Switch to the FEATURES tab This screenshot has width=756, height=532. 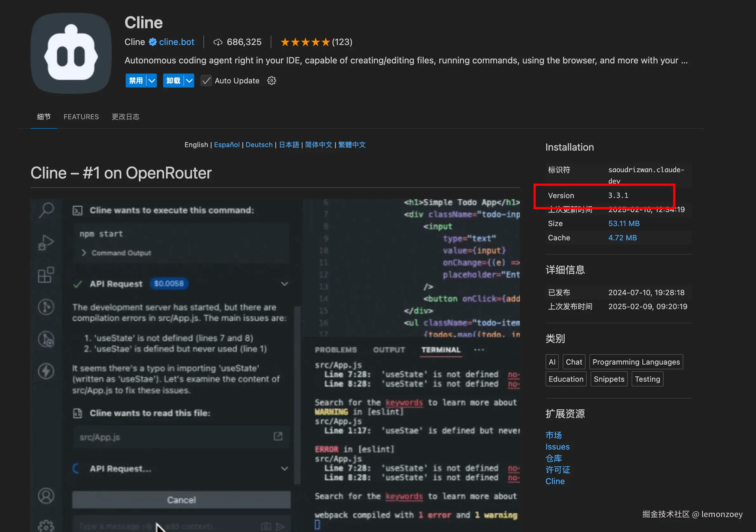(x=81, y=117)
